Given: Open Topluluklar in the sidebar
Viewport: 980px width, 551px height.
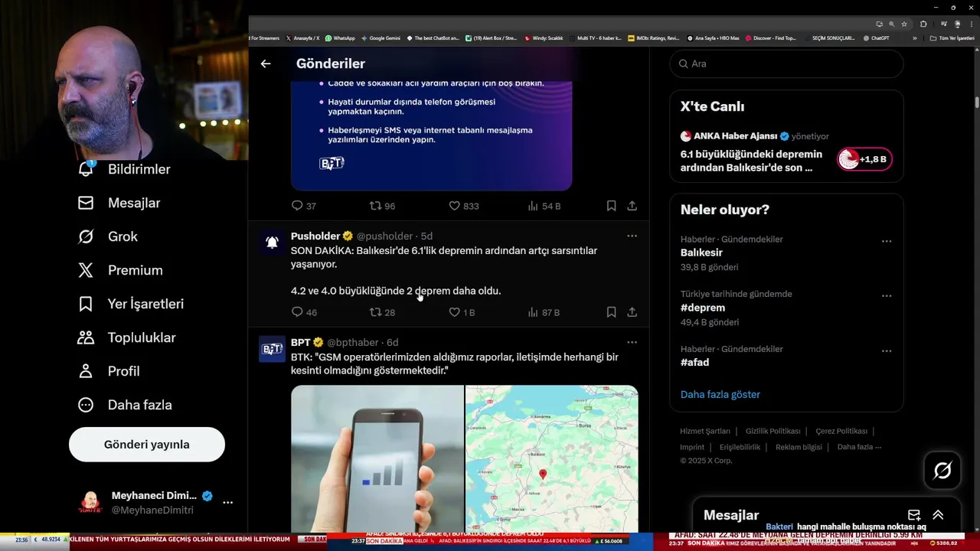Looking at the screenshot, I should click(126, 337).
